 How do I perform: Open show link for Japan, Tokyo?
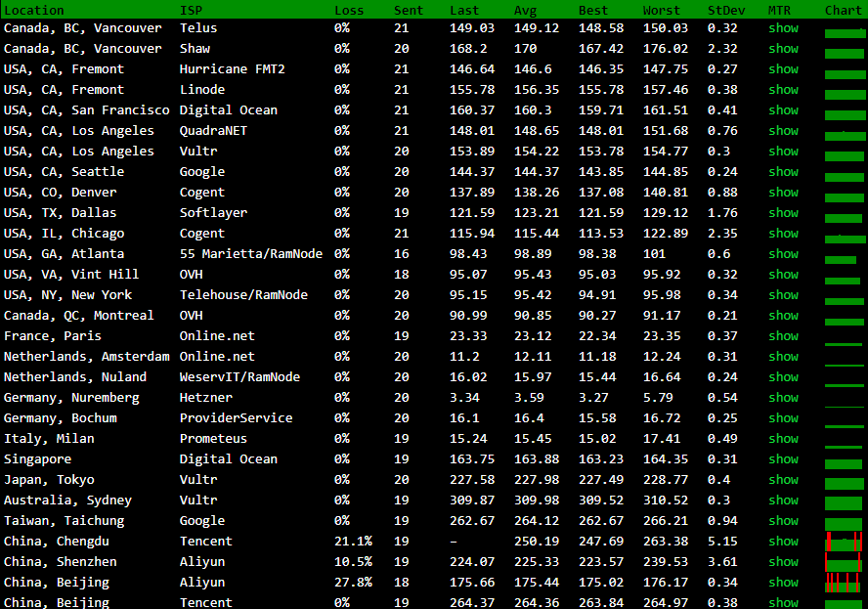coord(783,479)
